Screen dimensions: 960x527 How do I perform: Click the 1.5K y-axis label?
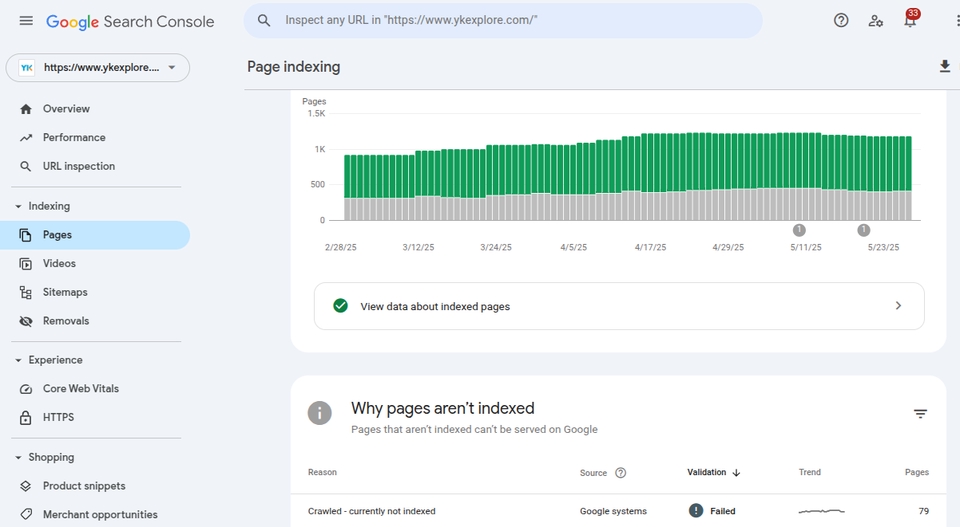317,114
